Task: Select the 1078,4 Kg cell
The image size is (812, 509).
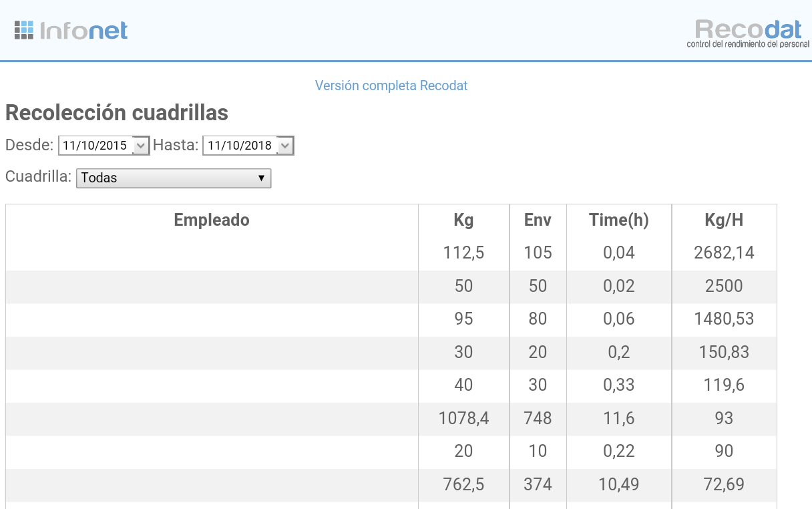Action: [463, 418]
